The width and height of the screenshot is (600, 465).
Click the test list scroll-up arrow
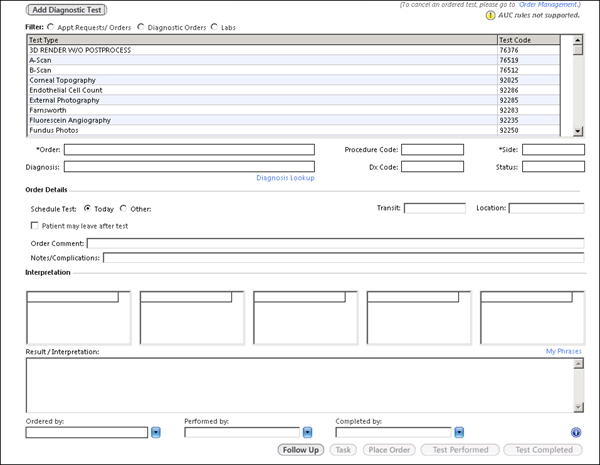tap(578, 40)
